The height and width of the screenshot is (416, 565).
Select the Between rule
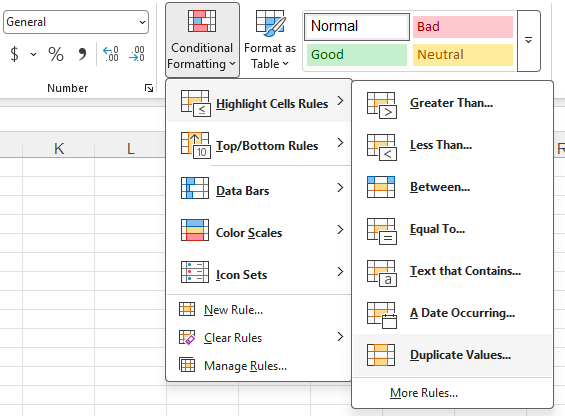(x=453, y=187)
